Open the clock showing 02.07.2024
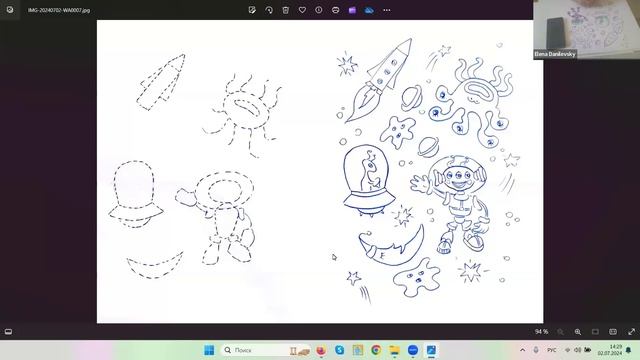Image resolution: width=640 pixels, height=360 pixels. point(610,350)
